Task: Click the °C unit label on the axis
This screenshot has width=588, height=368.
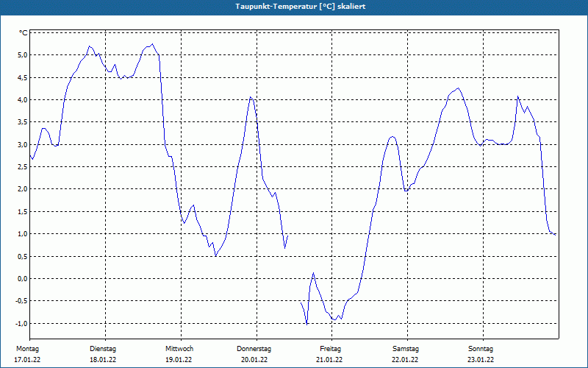Action: (x=24, y=33)
